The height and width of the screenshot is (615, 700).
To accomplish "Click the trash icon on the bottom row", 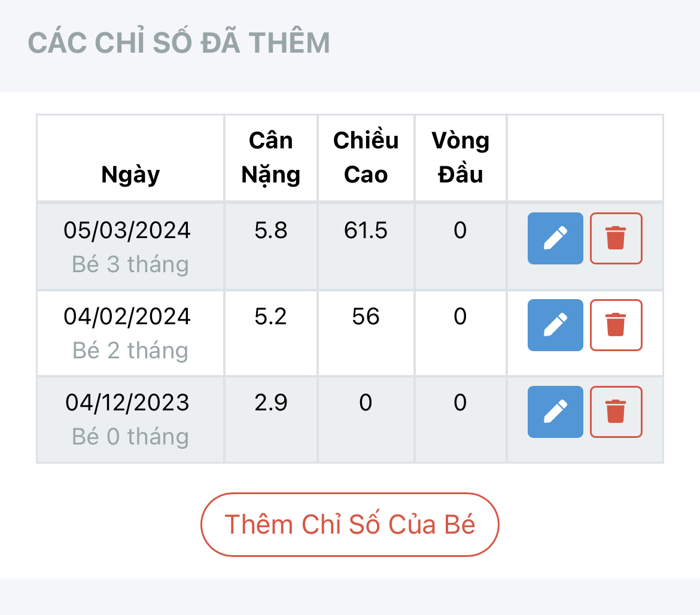I will (616, 412).
